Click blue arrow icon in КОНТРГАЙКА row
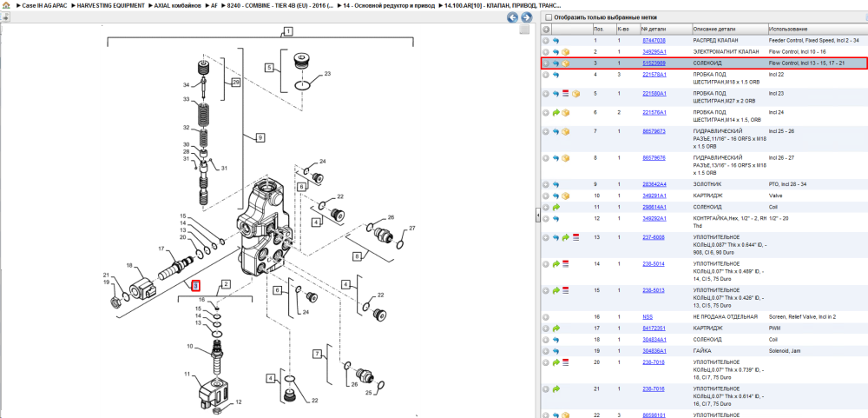 556,218
